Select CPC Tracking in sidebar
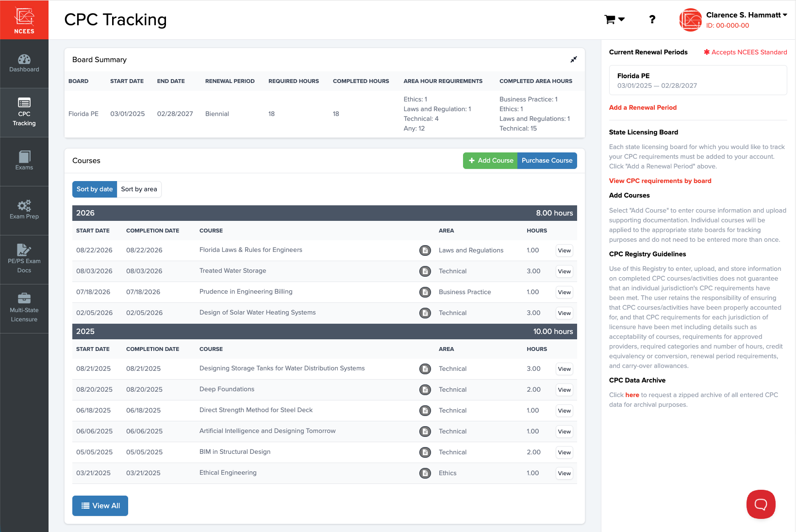This screenshot has width=796, height=532. click(24, 113)
